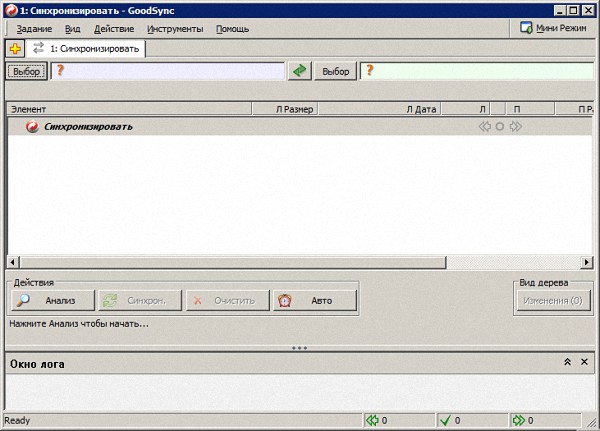
Task: Click the Л Размер column header
Action: [x=285, y=109]
